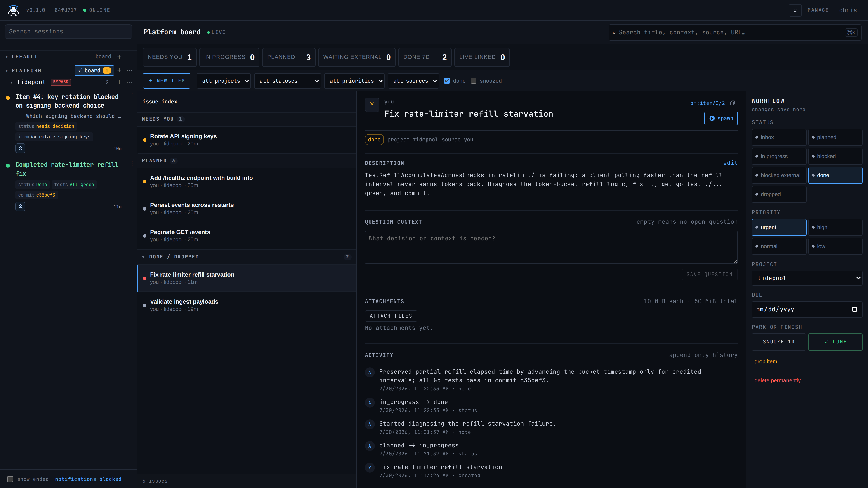Open the Persist events across restarts issue
Viewport: 868px width, 488px height.
click(247, 209)
